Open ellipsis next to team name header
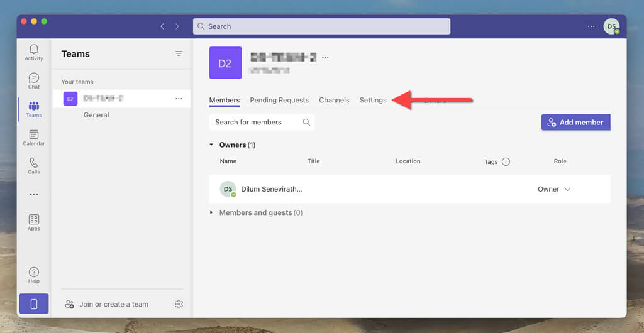Viewport: 644px width, 333px height. pos(325,57)
